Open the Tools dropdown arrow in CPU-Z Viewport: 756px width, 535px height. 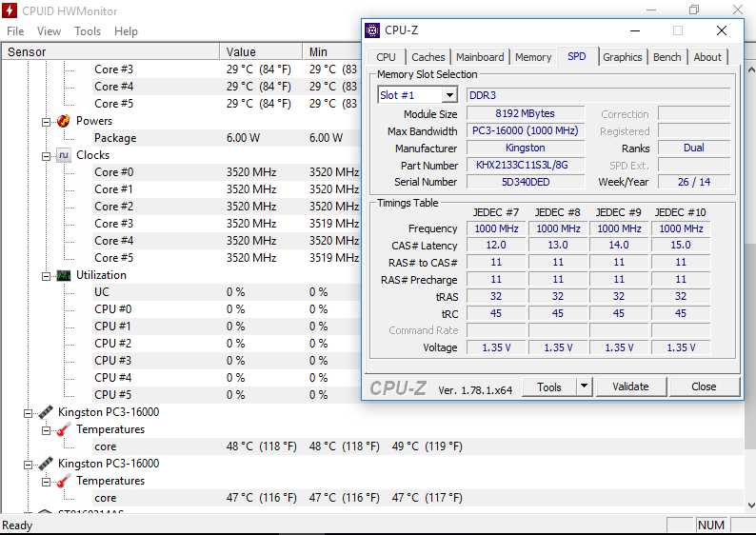pyautogui.click(x=584, y=386)
